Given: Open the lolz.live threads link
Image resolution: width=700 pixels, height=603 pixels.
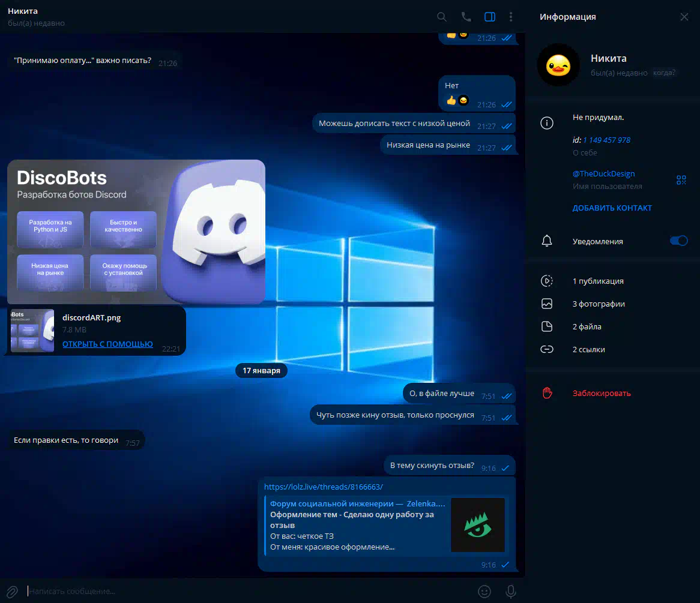Looking at the screenshot, I should 323,487.
